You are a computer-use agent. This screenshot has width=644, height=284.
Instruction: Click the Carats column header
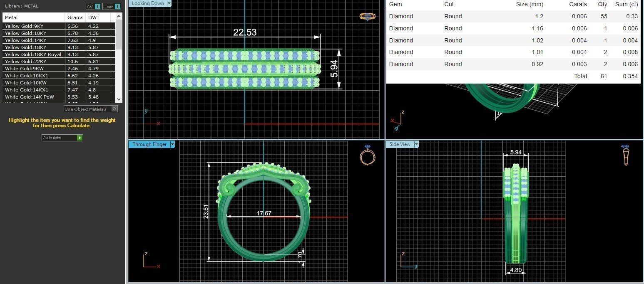578,4
